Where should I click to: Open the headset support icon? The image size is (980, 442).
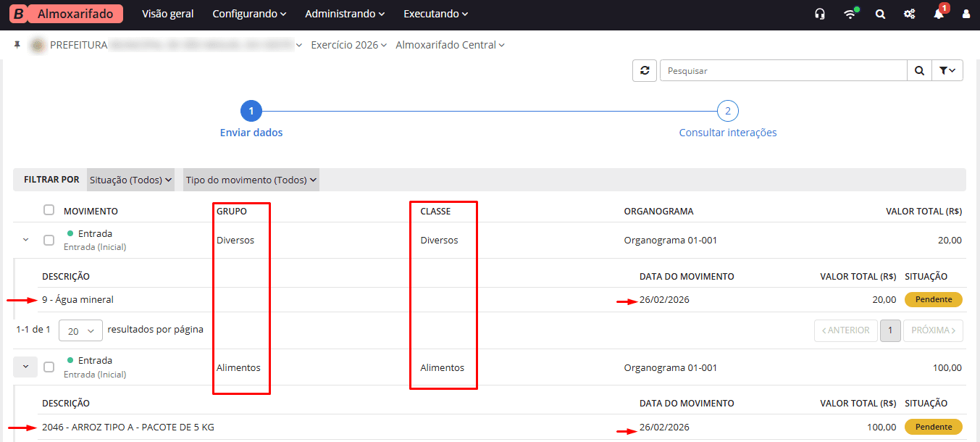[819, 13]
